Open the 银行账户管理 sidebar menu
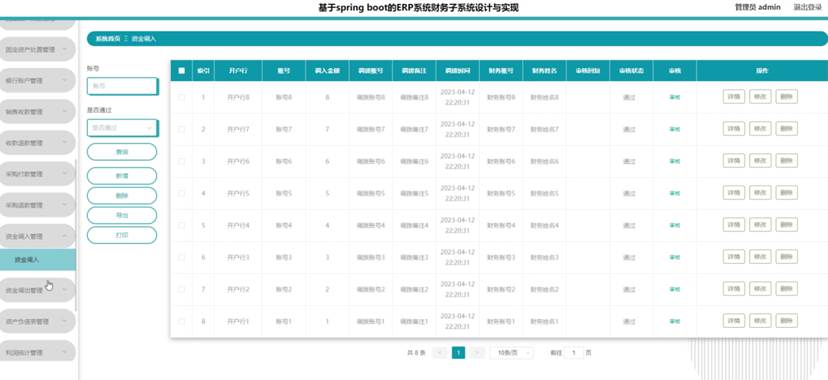 click(36, 81)
